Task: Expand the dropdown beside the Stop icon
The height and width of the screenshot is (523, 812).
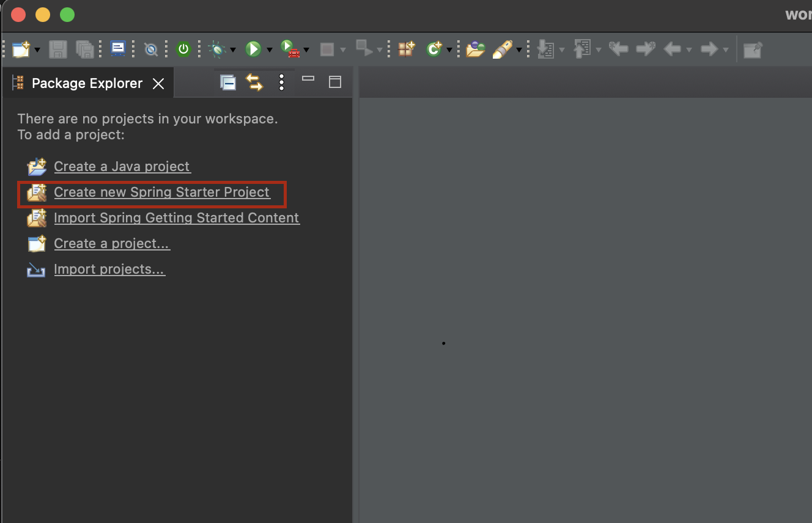Action: (x=343, y=50)
